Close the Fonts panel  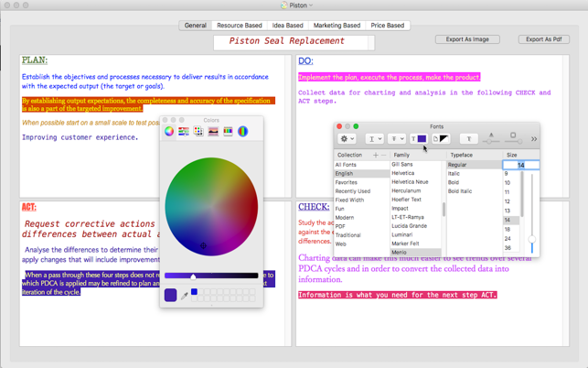coord(339,126)
